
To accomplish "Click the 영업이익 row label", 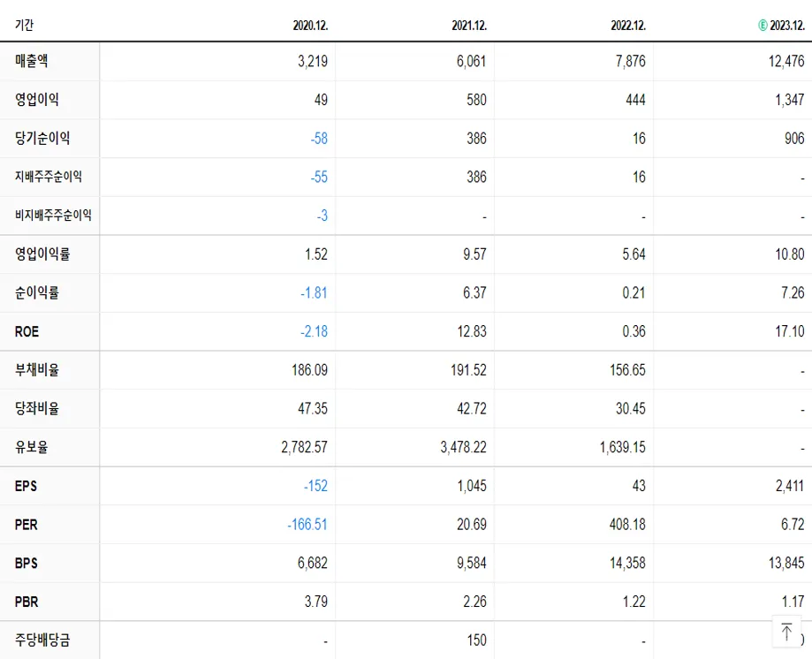I will [x=37, y=100].
